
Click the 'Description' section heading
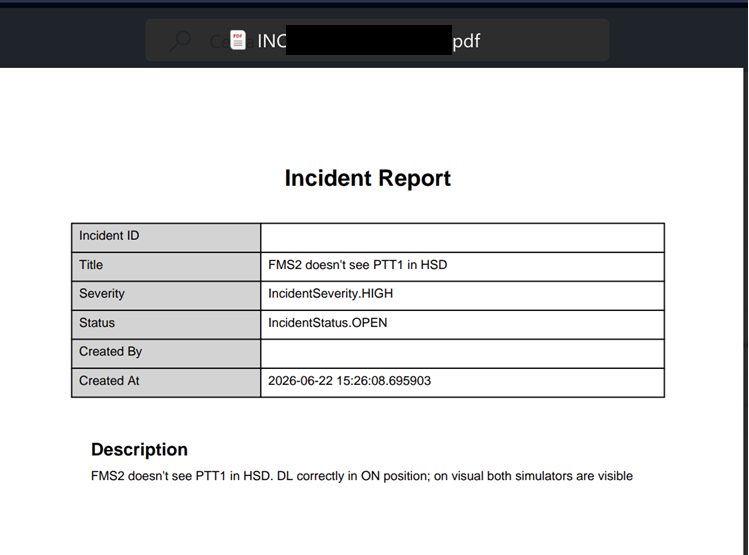point(139,449)
